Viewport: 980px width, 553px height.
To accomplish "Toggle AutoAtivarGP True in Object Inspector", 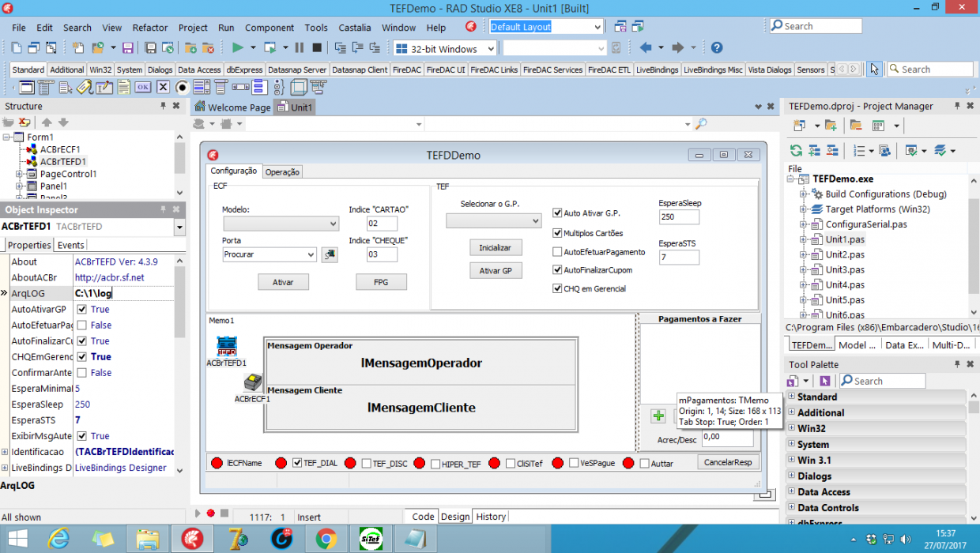I will (82, 309).
